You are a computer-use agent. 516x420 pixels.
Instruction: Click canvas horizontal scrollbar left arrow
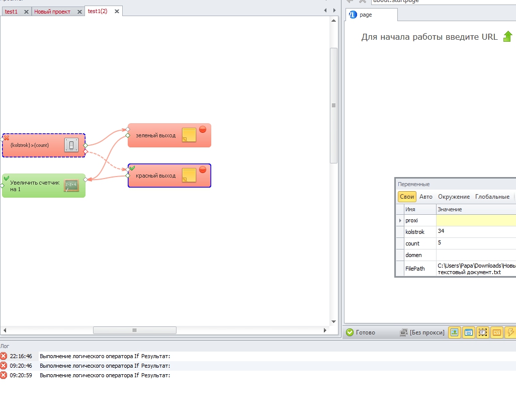5,330
